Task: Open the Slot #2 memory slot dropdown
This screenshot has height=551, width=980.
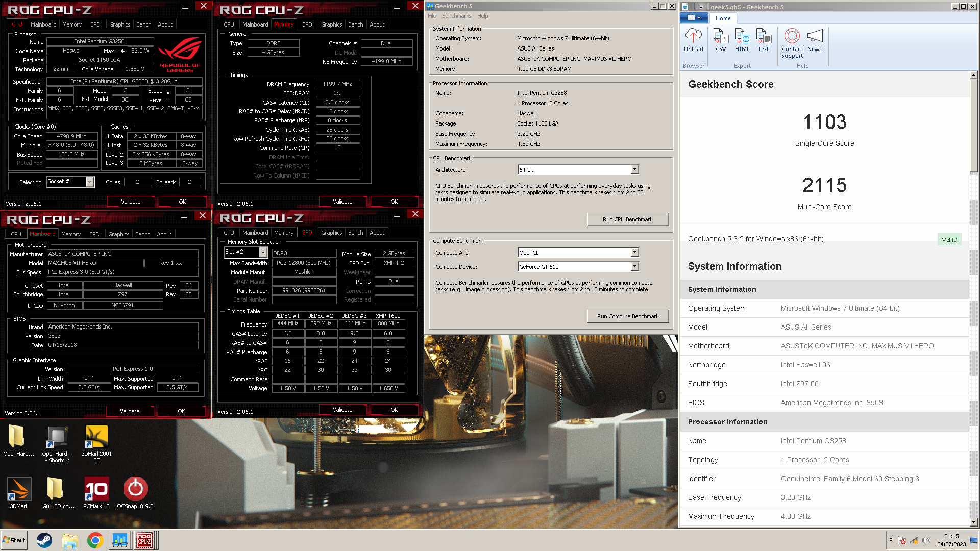Action: click(263, 252)
